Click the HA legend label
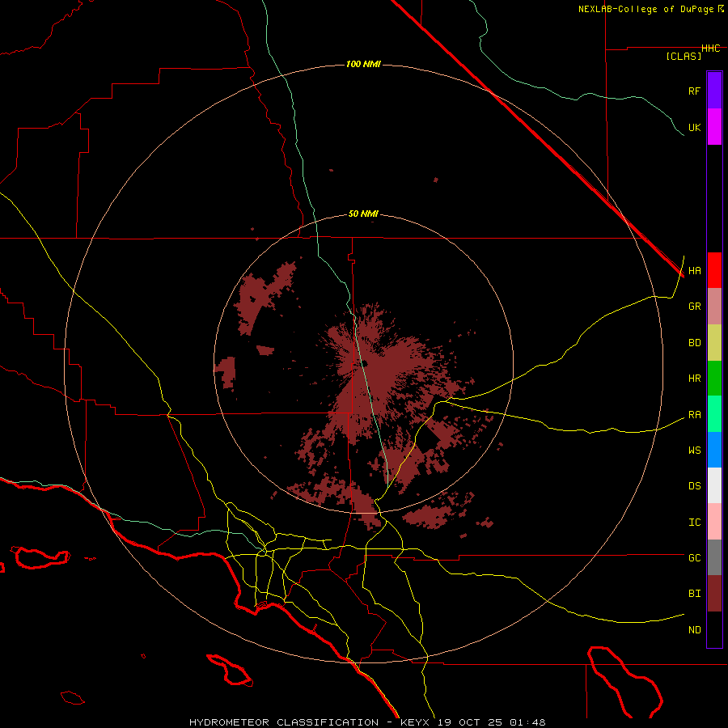Viewport: 728px width, 728px height. [694, 271]
